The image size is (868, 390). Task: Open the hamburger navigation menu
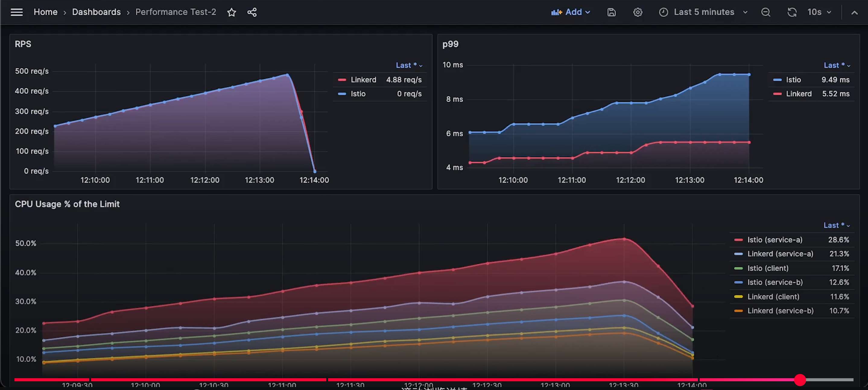click(17, 12)
